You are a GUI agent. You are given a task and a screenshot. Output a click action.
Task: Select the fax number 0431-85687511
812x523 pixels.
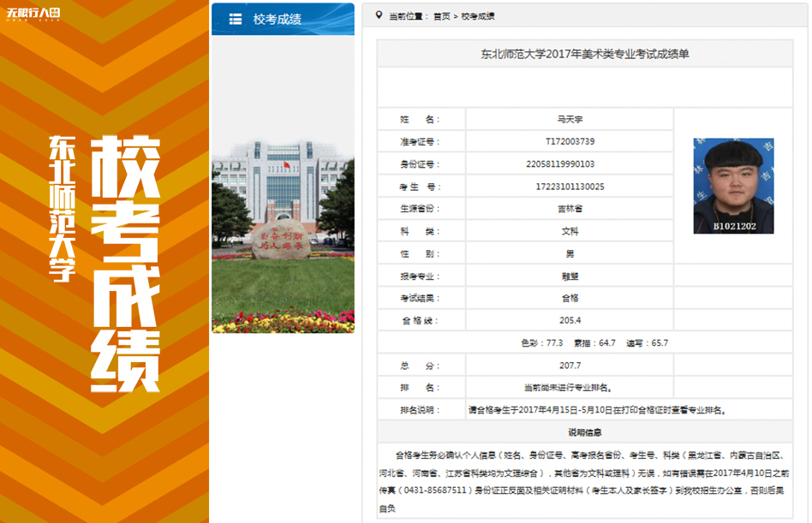[435, 490]
